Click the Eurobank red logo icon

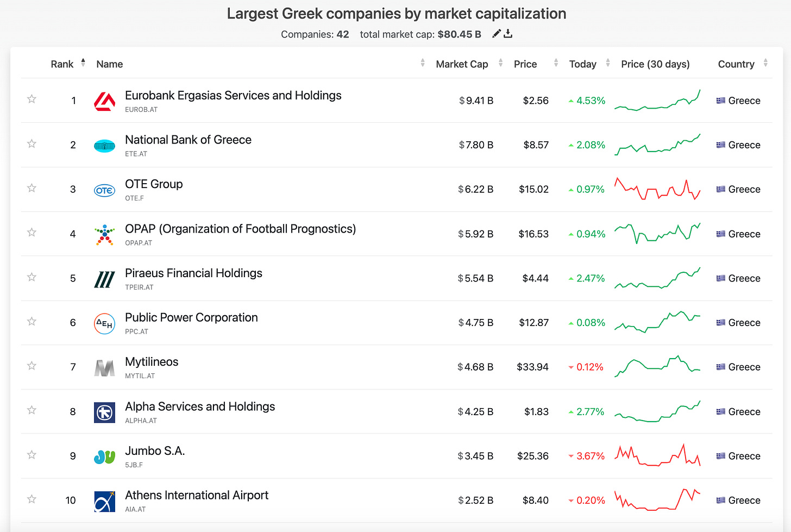[104, 101]
